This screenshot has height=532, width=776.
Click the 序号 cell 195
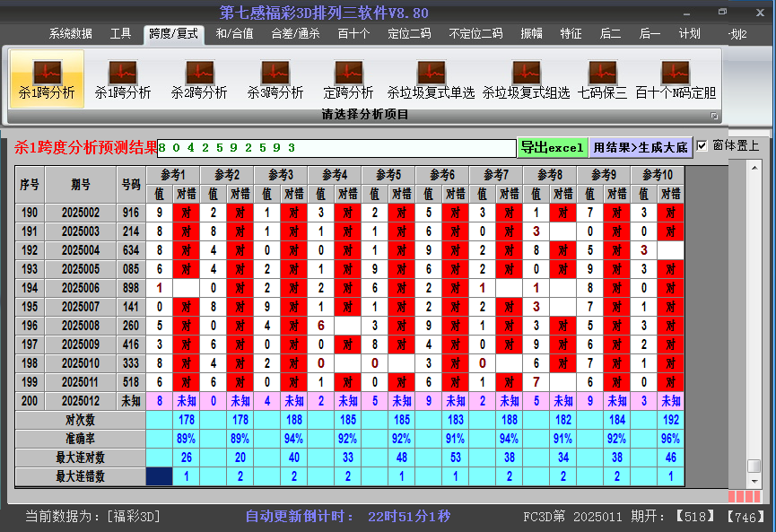pyautogui.click(x=30, y=307)
